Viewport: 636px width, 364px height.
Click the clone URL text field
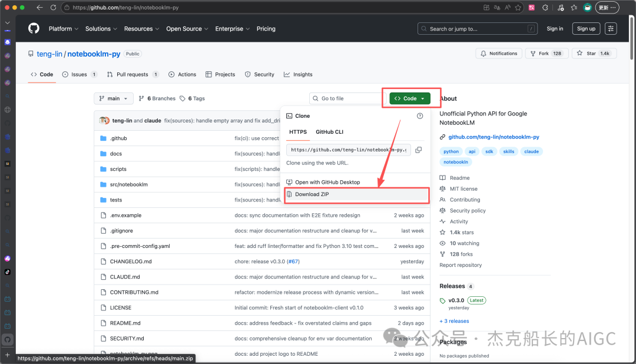click(349, 150)
